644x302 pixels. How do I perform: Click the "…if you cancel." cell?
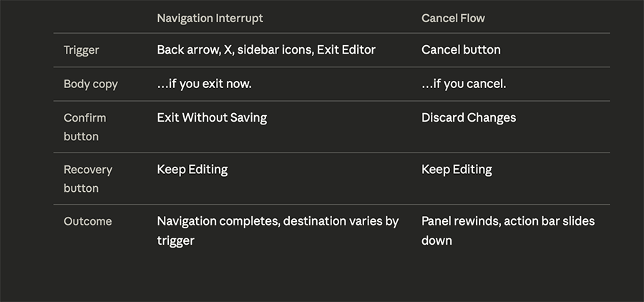(x=464, y=84)
